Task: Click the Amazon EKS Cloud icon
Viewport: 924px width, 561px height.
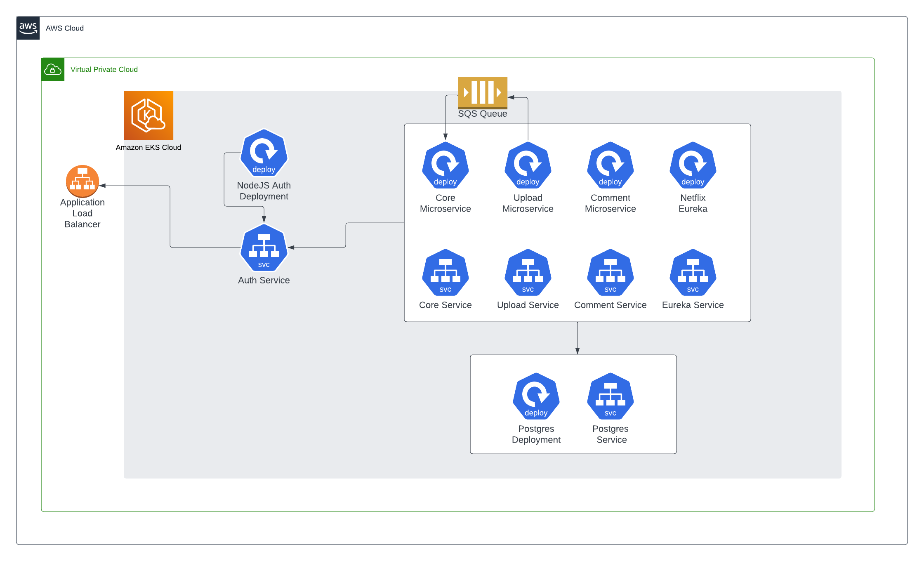Action: click(148, 115)
